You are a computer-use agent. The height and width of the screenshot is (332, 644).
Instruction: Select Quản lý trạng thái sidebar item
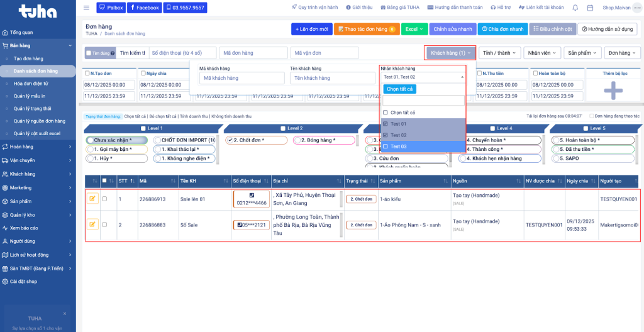(32, 108)
